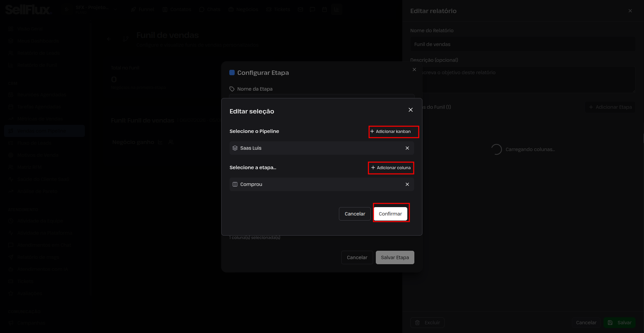Remove the Saas Luis pipeline

tap(407, 148)
